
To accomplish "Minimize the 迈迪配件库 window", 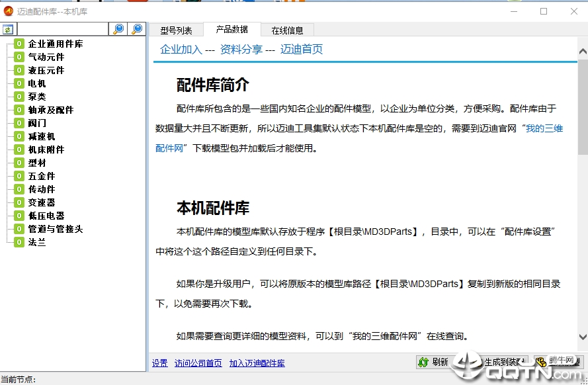I will coord(514,11).
